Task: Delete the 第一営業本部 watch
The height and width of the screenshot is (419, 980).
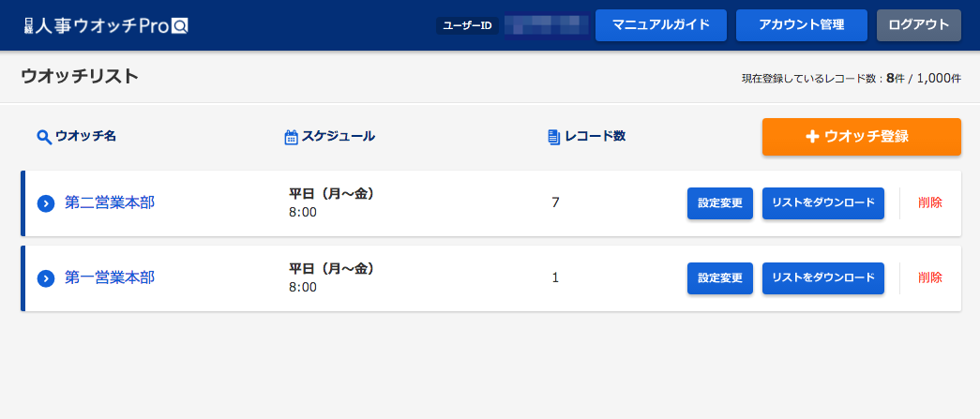Action: [930, 277]
